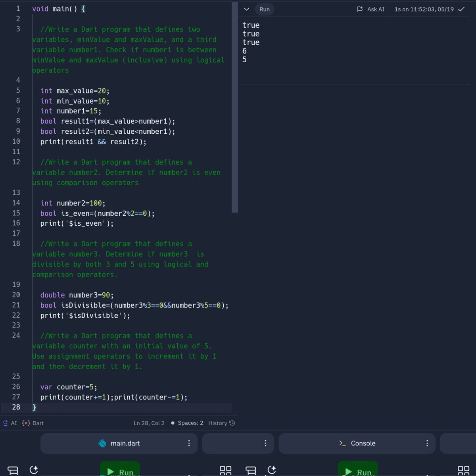Open options menu of the unnamed middle tab
The width and height of the screenshot is (476, 476).
[265, 443]
